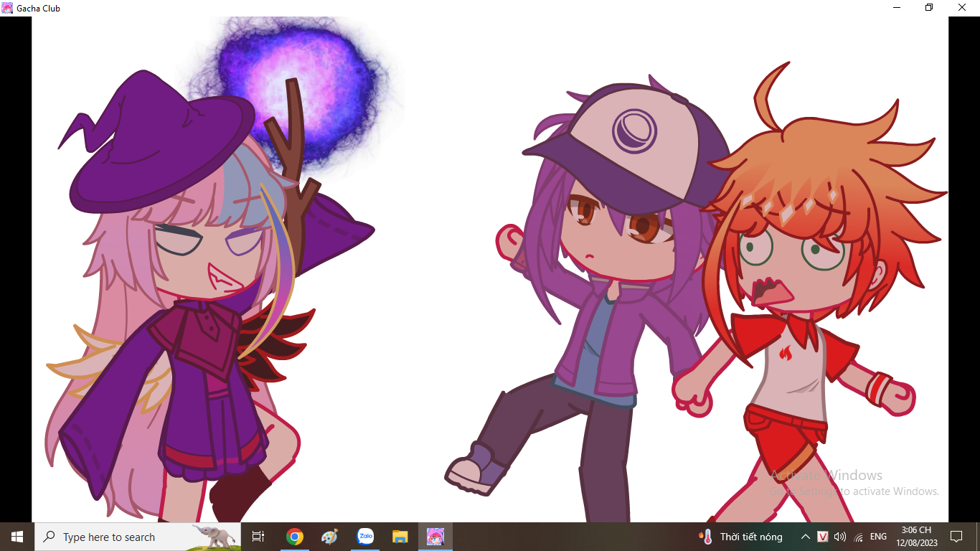Viewport: 980px width, 551px height.
Task: Open File Explorer from the taskbar
Action: point(400,537)
